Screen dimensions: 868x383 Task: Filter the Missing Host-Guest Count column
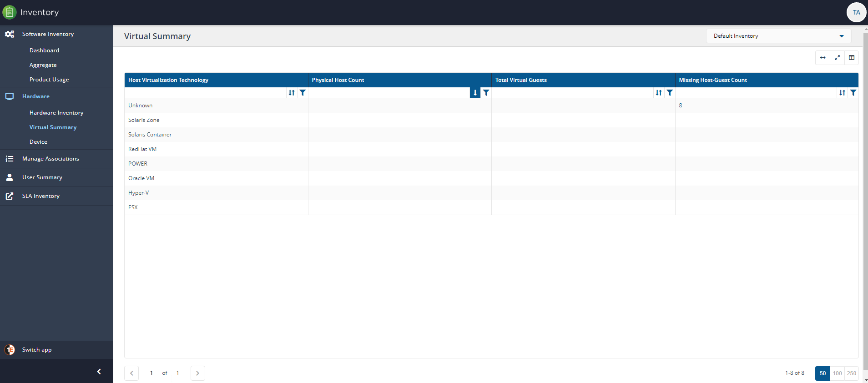[x=853, y=93]
